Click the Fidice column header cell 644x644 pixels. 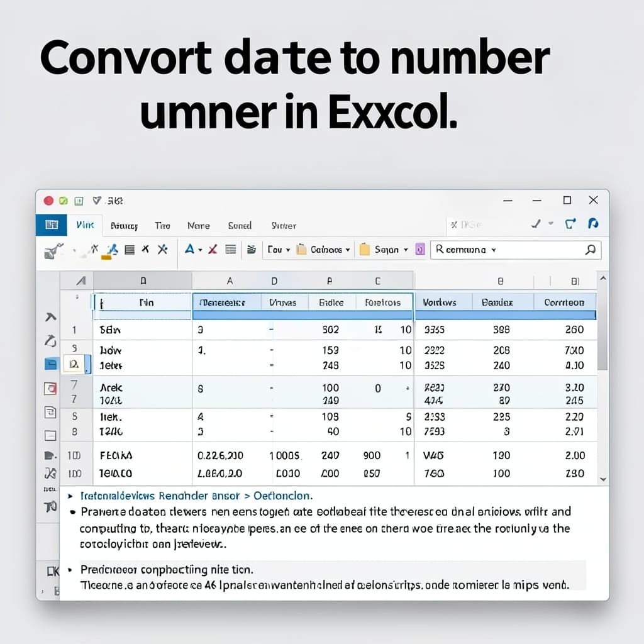(x=331, y=303)
